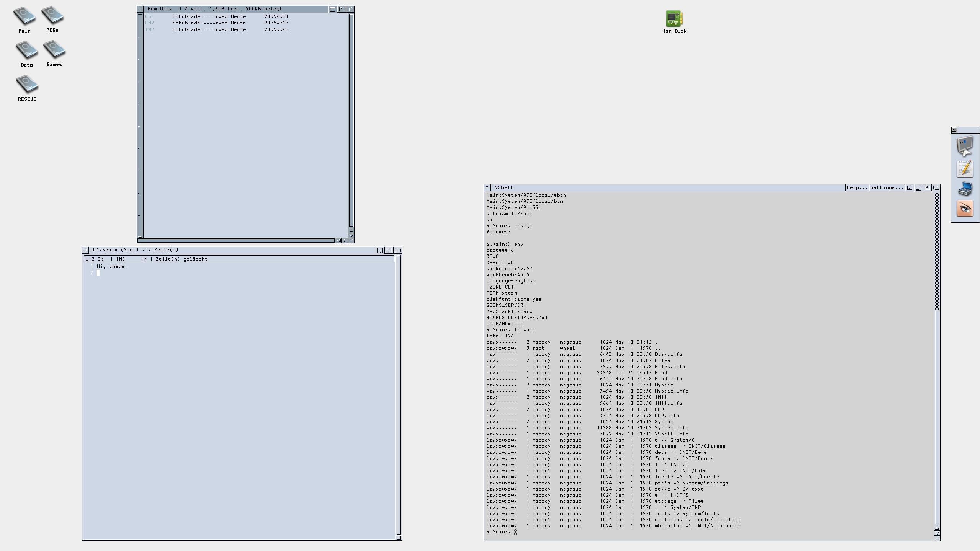Open the Ram Disk desktop icon
Image resolution: width=980 pixels, height=551 pixels.
[674, 18]
